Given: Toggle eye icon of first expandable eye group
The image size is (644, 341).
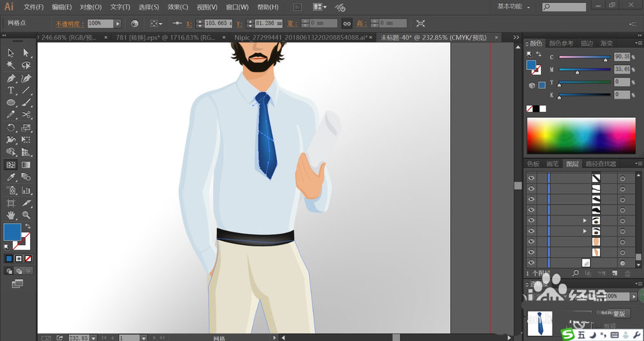Looking at the screenshot, I should (531, 220).
